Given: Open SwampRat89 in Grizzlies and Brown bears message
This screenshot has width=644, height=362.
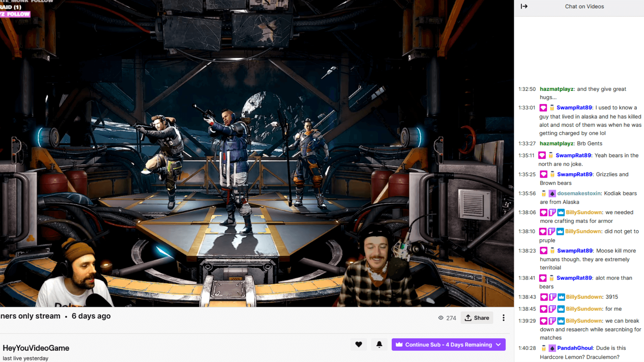Looking at the screenshot, I should 575,174.
